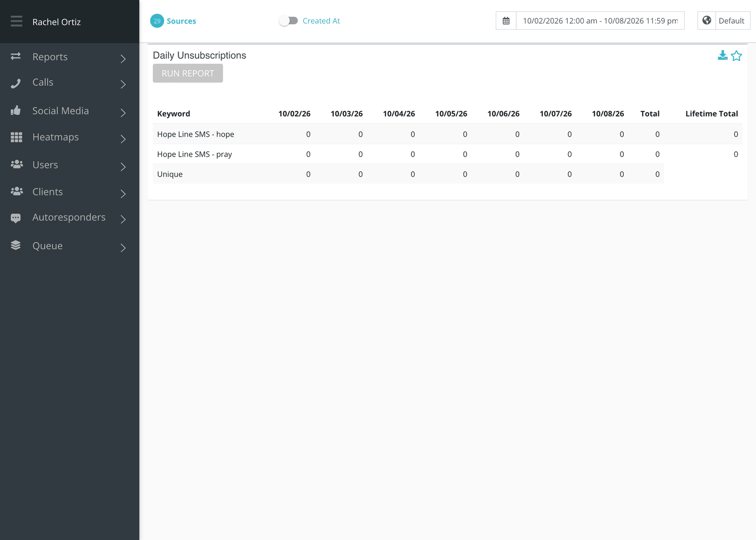The image size is (756, 540).
Task: Expand the Calls menu chevron
Action: 123,84
